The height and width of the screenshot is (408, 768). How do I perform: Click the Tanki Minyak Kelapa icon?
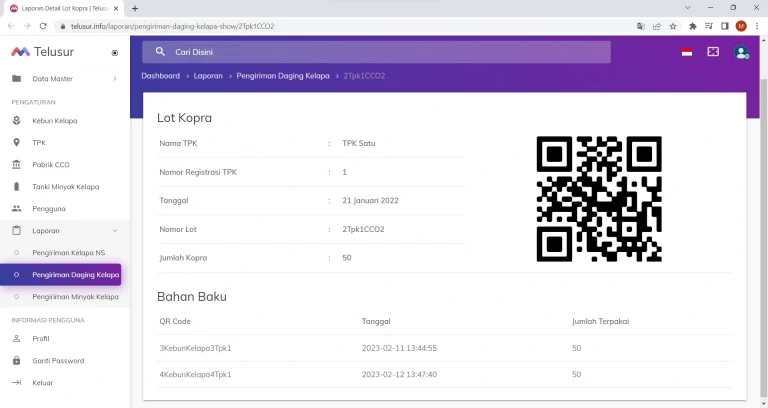[16, 187]
